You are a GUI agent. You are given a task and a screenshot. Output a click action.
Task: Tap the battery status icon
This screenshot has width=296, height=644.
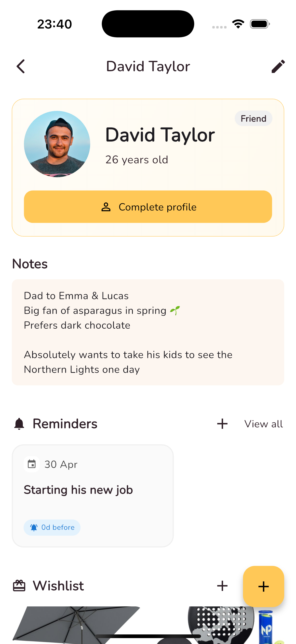click(x=260, y=24)
